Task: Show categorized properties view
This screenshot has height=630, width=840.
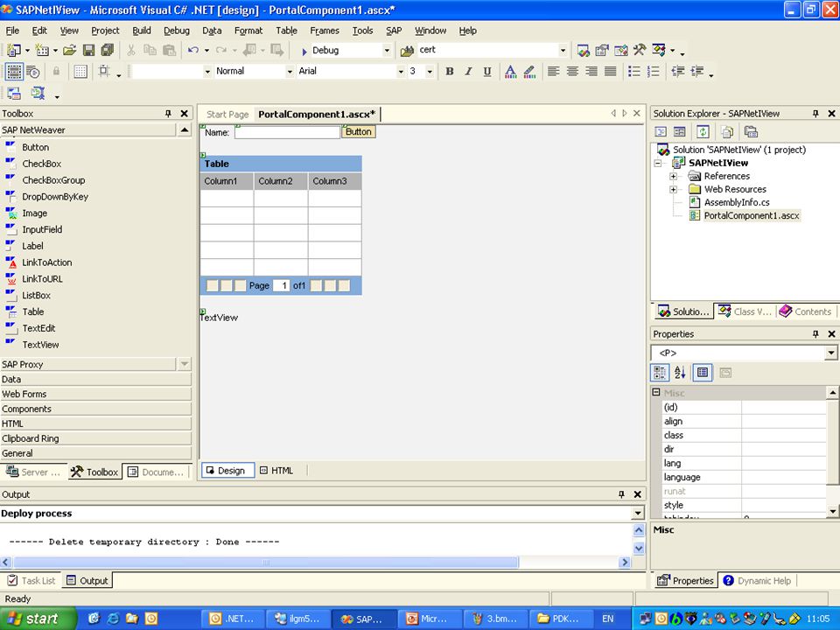Action: coord(660,373)
